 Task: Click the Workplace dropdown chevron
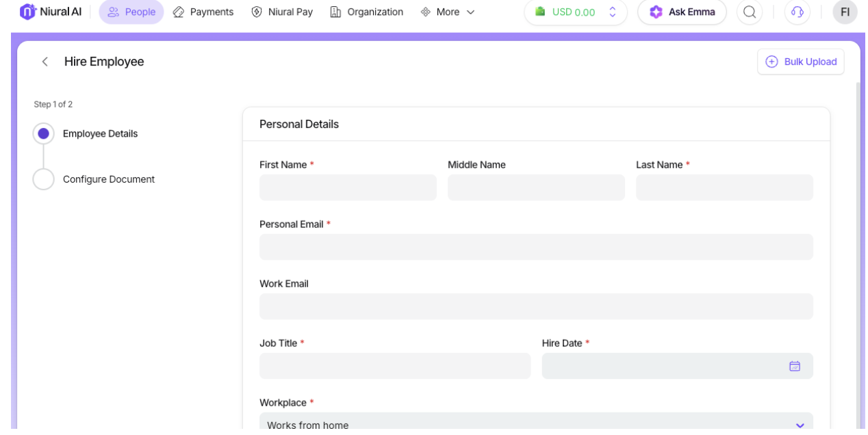tap(800, 425)
